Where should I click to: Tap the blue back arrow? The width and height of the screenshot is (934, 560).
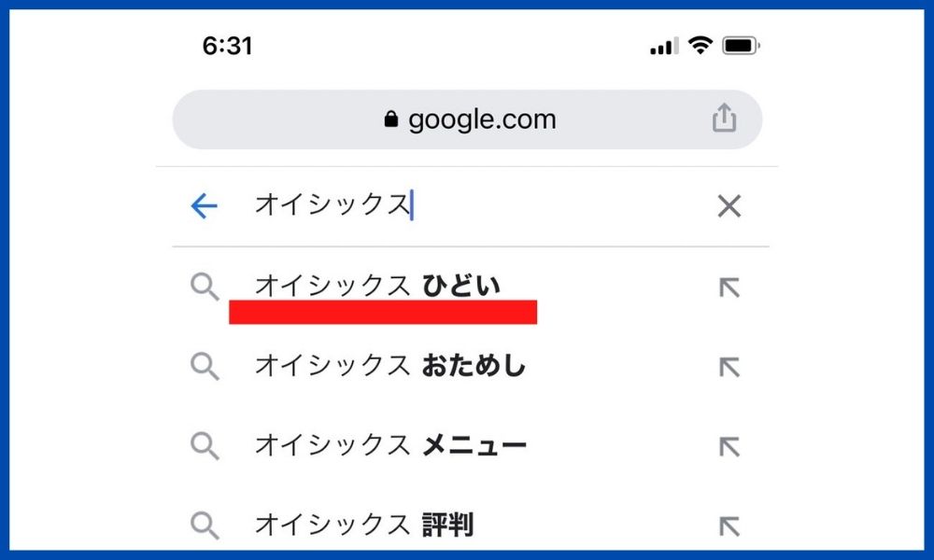pos(205,206)
